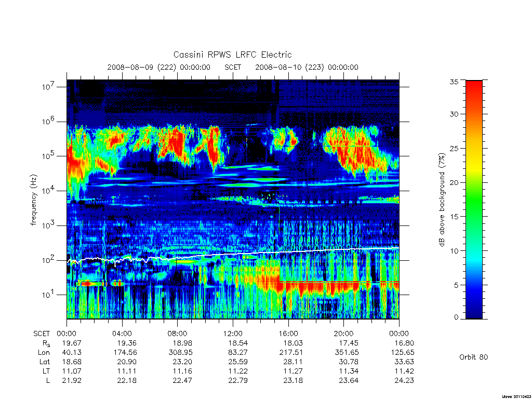Select the 04:00 SCET time tick label
Screen dimensions: 532x399
tap(122, 334)
